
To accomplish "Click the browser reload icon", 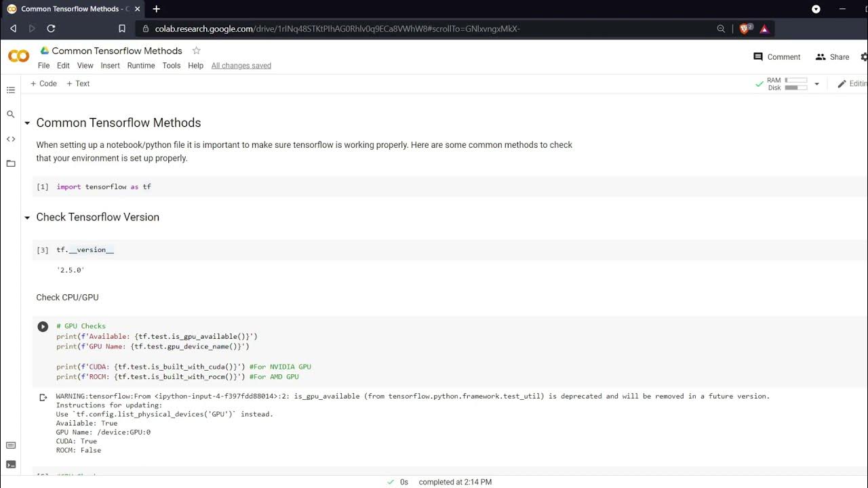I will point(51,28).
